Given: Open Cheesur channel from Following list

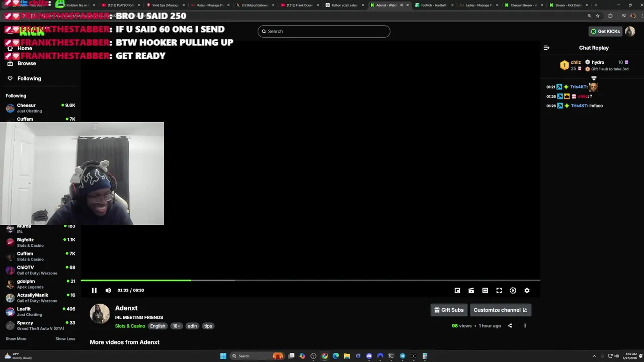Looking at the screenshot, I should [40, 108].
